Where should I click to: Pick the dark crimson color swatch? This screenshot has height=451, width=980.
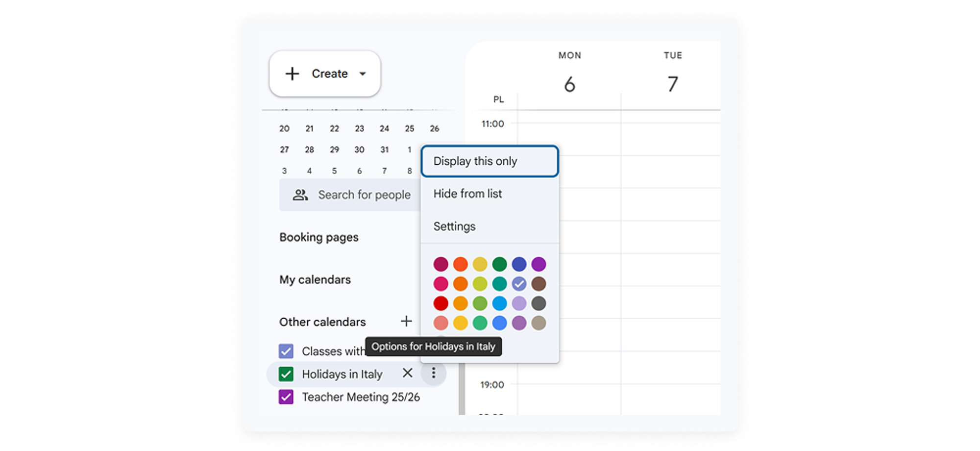pos(441,264)
